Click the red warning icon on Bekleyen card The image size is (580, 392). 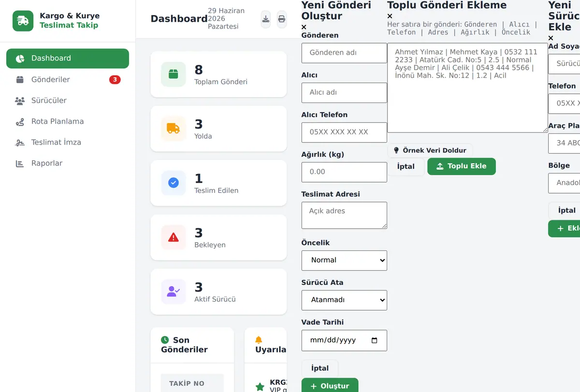tap(174, 237)
